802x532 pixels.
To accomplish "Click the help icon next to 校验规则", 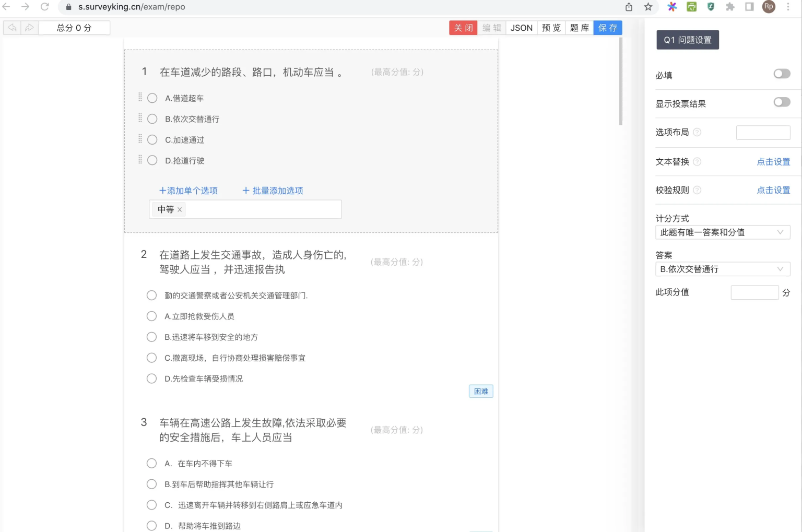I will pyautogui.click(x=698, y=190).
